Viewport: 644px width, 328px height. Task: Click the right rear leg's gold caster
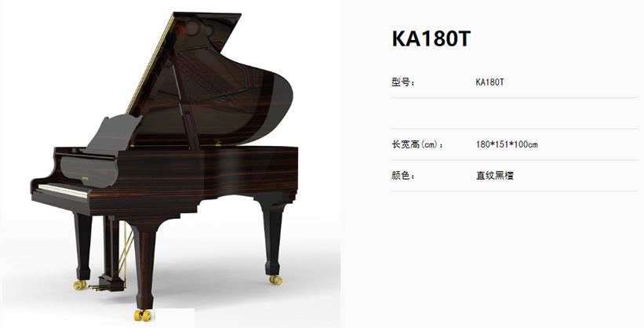[275, 280]
